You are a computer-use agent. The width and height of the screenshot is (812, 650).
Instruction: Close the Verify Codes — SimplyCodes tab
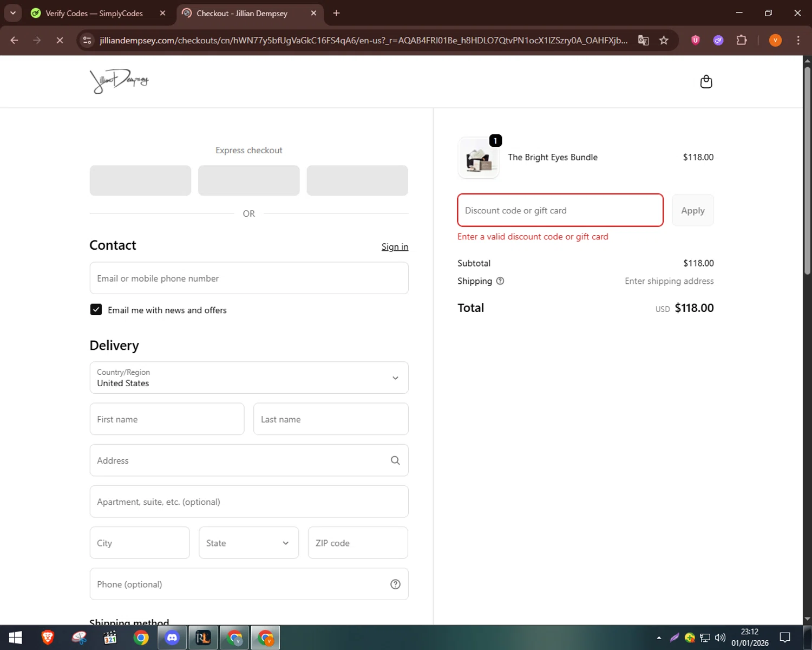[x=162, y=13]
